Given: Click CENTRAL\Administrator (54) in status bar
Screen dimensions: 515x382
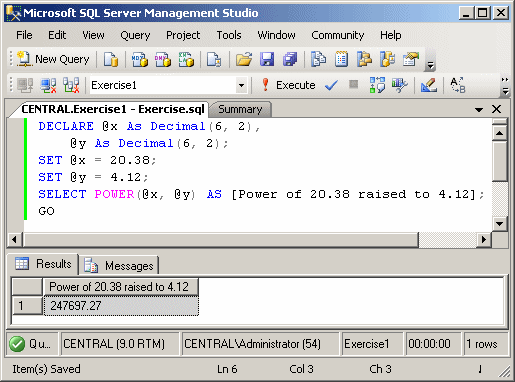Looking at the screenshot, I should (x=260, y=344).
